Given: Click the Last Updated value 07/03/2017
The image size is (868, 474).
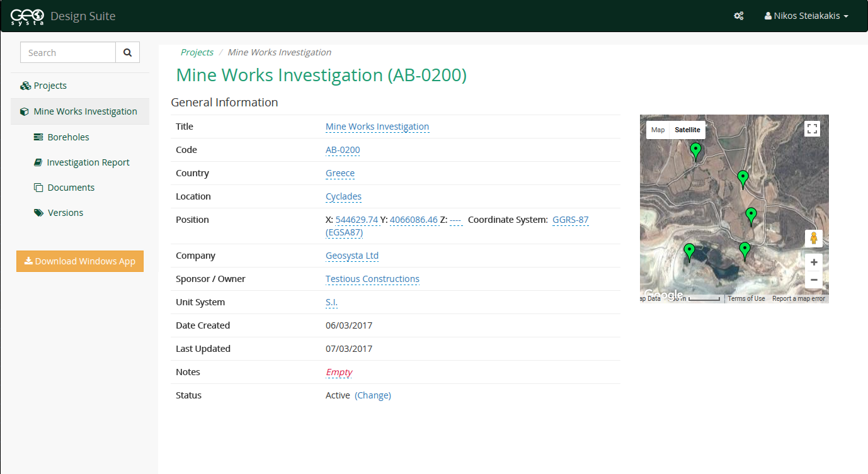Looking at the screenshot, I should 349,349.
